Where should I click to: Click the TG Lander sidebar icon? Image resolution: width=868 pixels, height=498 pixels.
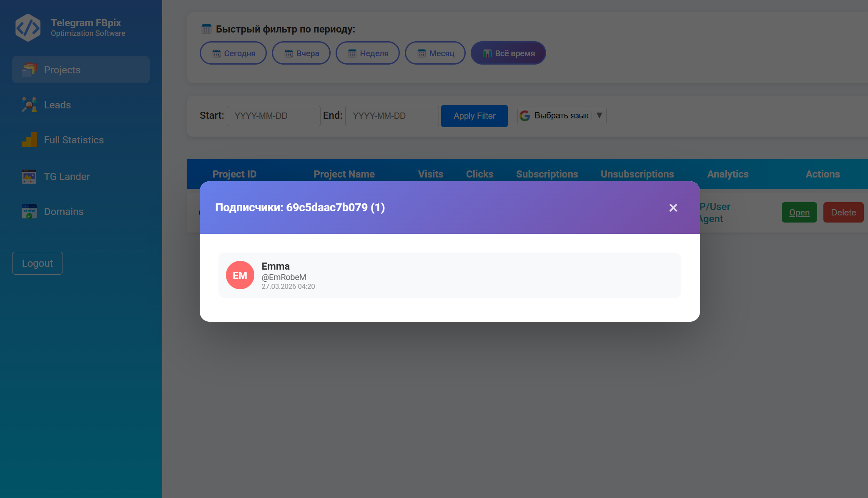[x=29, y=176]
